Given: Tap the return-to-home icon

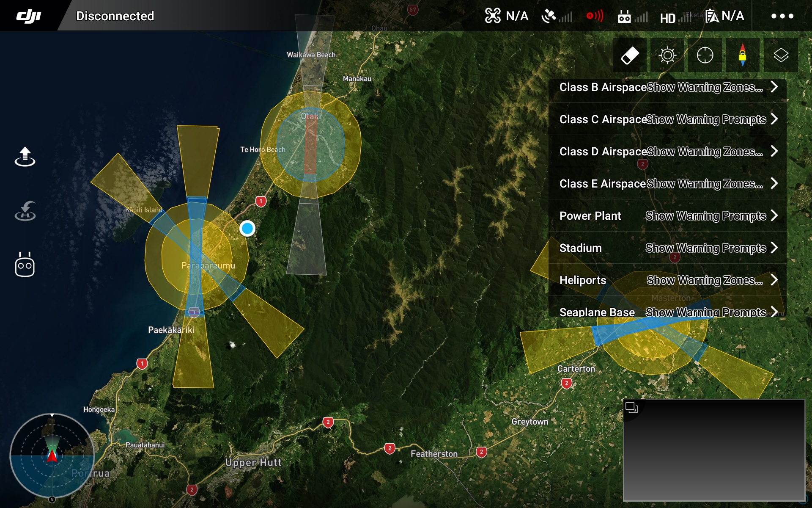Looking at the screenshot, I should point(25,211).
